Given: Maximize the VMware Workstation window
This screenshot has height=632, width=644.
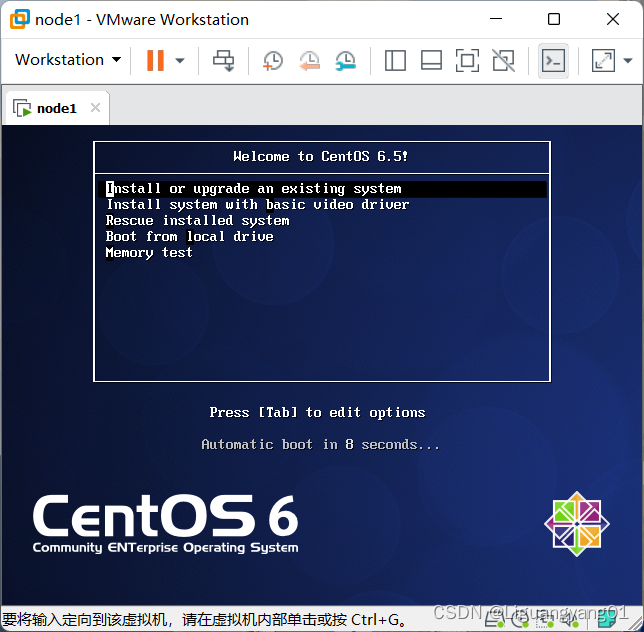Looking at the screenshot, I should pos(554,19).
